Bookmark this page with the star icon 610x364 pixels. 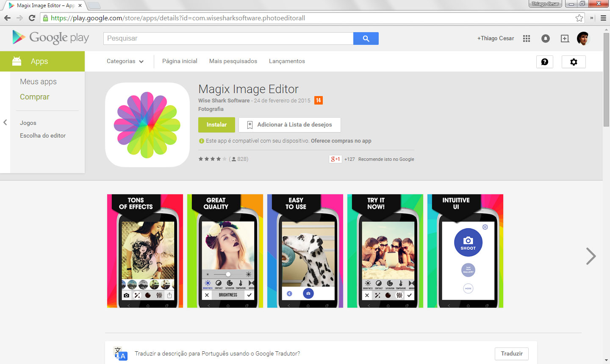coord(579,18)
